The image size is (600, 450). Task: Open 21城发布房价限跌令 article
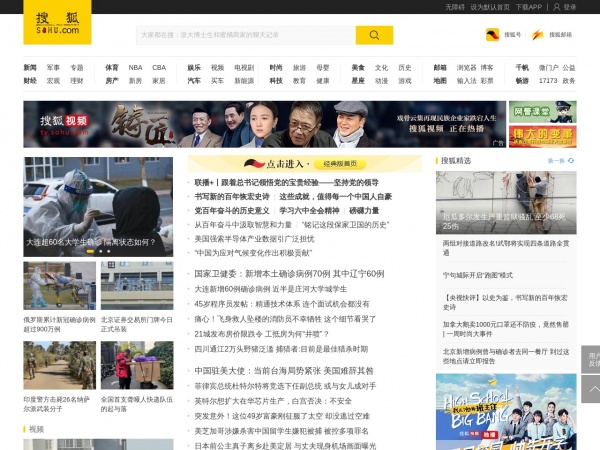coord(262,334)
